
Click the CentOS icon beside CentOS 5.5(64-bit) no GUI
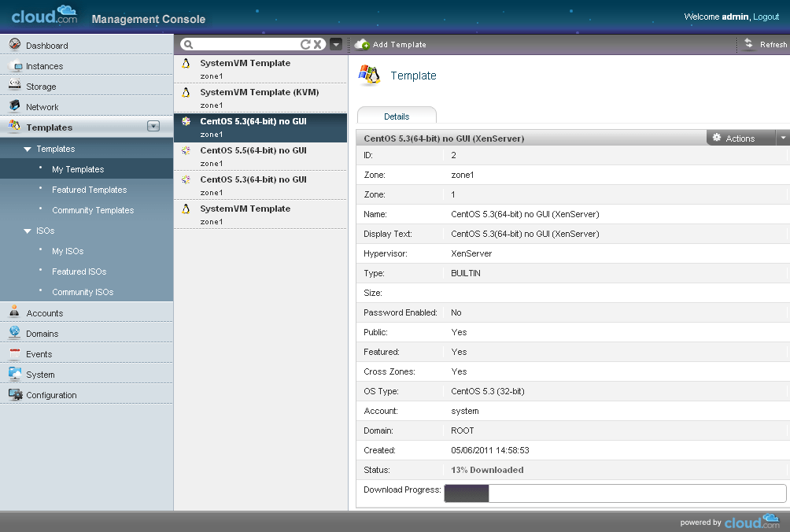[186, 150]
